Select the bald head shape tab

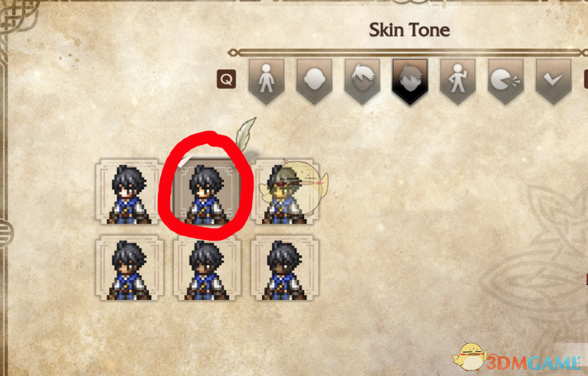[x=314, y=80]
